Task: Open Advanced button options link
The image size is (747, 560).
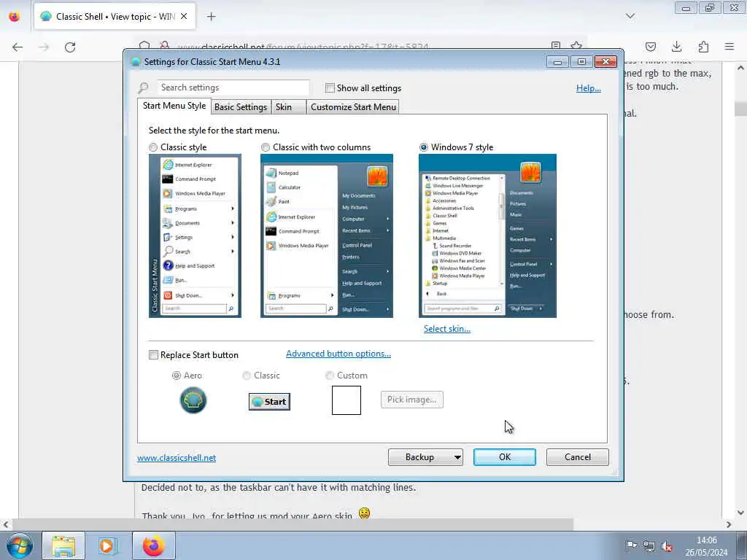Action: point(338,354)
